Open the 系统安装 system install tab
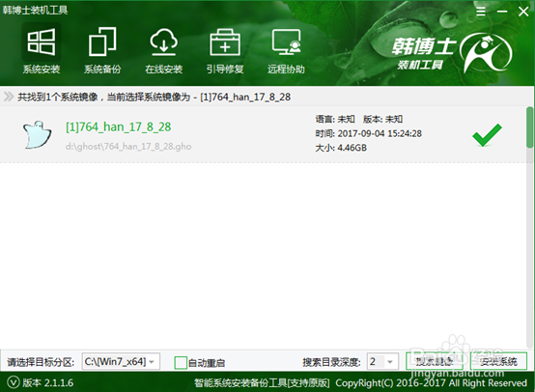 42,50
